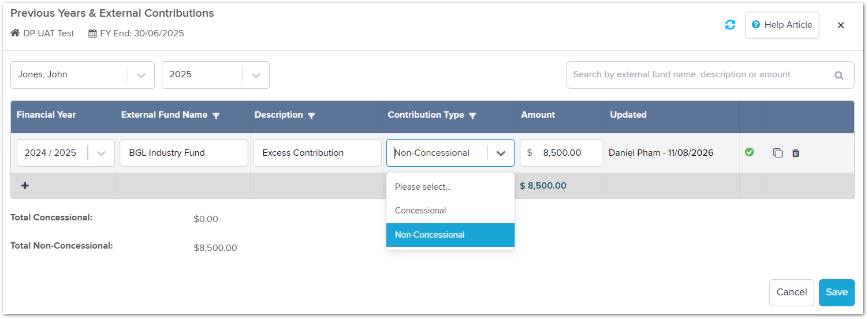Click the green validated checkmark icon
This screenshot has width=868, height=319.
[x=750, y=152]
